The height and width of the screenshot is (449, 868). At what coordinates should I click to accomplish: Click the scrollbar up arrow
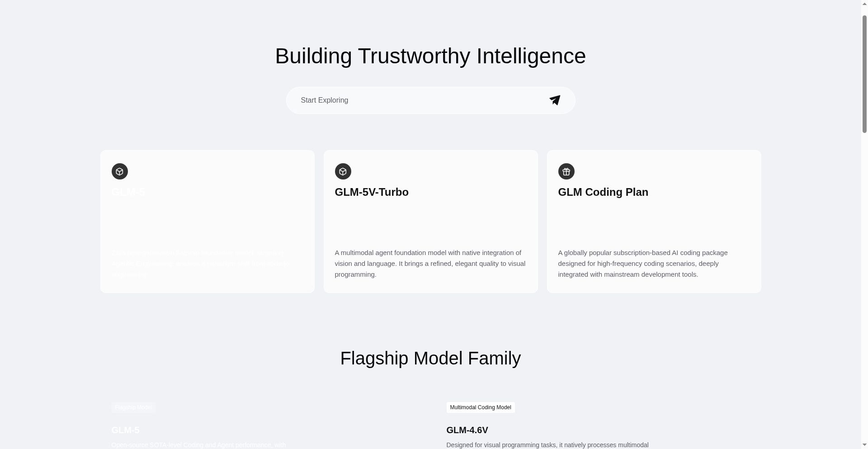(x=864, y=4)
